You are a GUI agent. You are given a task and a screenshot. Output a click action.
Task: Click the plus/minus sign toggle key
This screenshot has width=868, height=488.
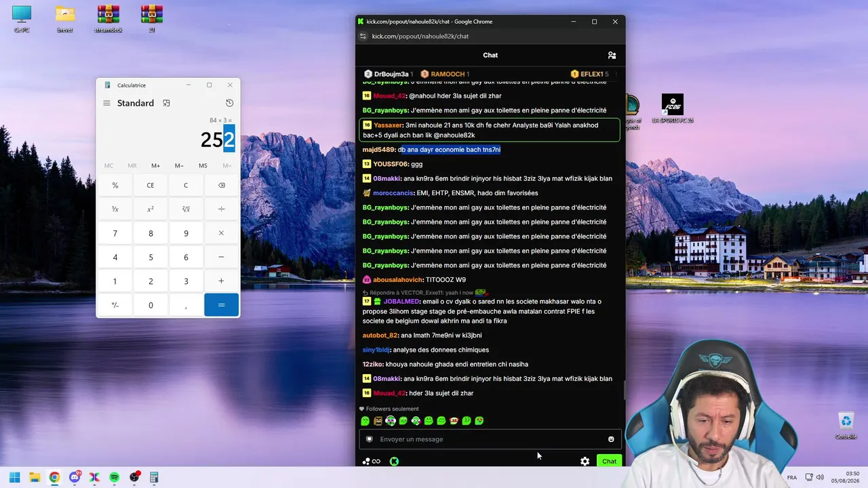pyautogui.click(x=115, y=305)
